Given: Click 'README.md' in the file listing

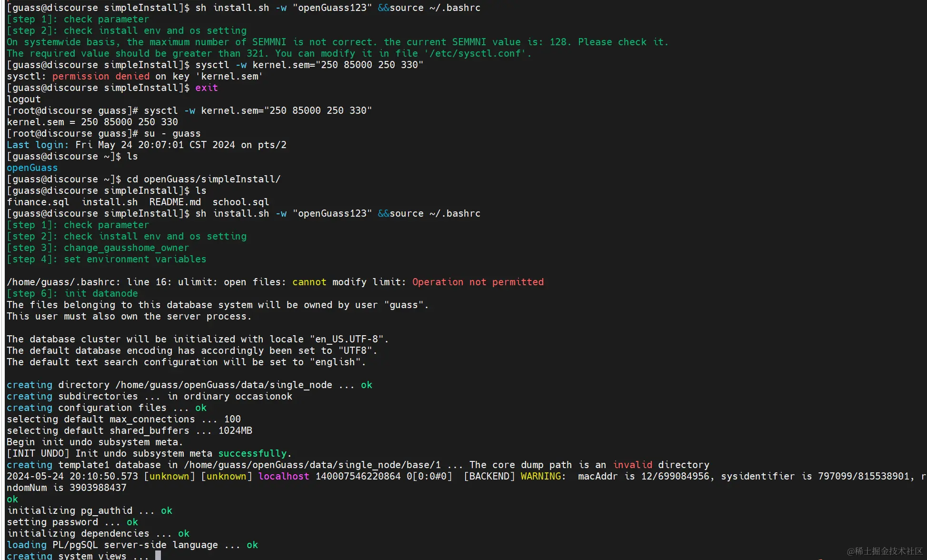Looking at the screenshot, I should coord(175,202).
